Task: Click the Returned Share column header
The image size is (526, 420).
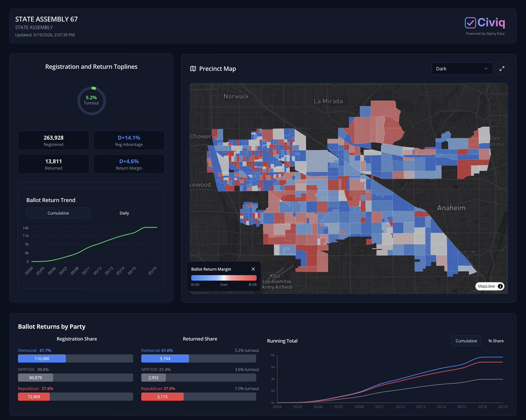Action: (x=200, y=339)
